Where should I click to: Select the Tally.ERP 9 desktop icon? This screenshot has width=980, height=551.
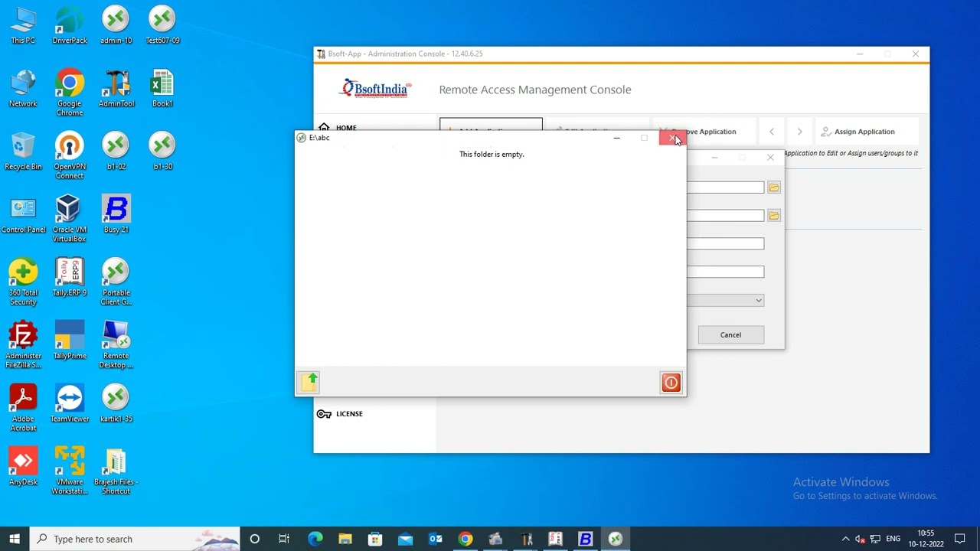click(70, 278)
